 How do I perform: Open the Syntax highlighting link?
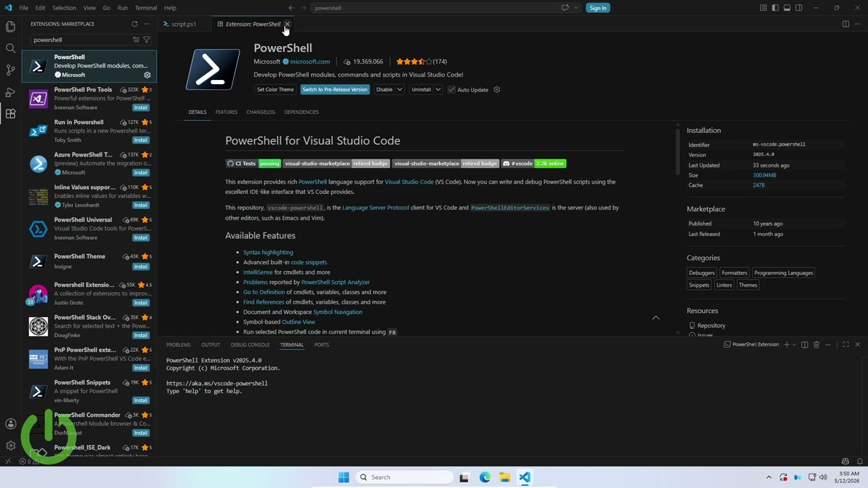pos(268,252)
